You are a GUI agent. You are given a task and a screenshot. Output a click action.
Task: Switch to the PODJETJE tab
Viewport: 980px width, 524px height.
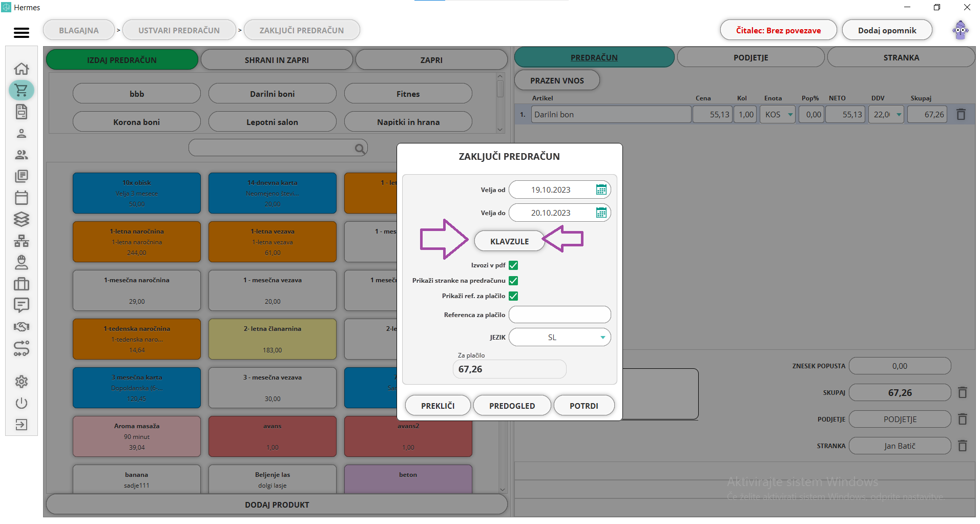[750, 57]
